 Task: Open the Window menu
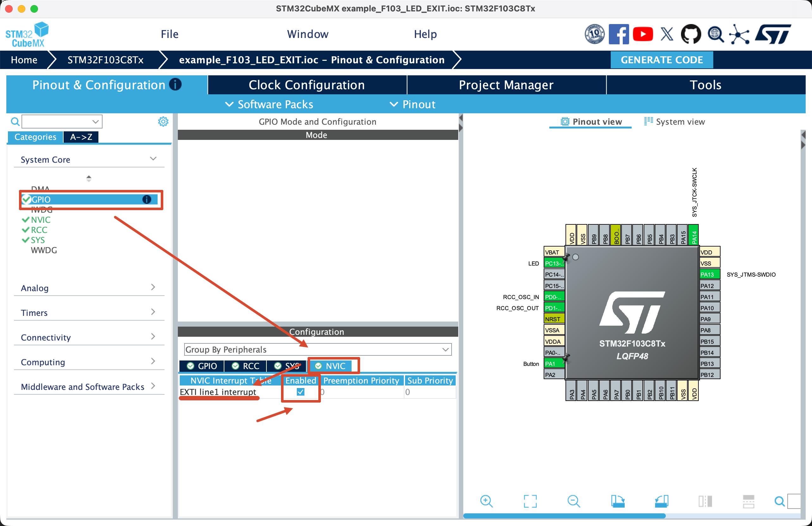click(308, 34)
